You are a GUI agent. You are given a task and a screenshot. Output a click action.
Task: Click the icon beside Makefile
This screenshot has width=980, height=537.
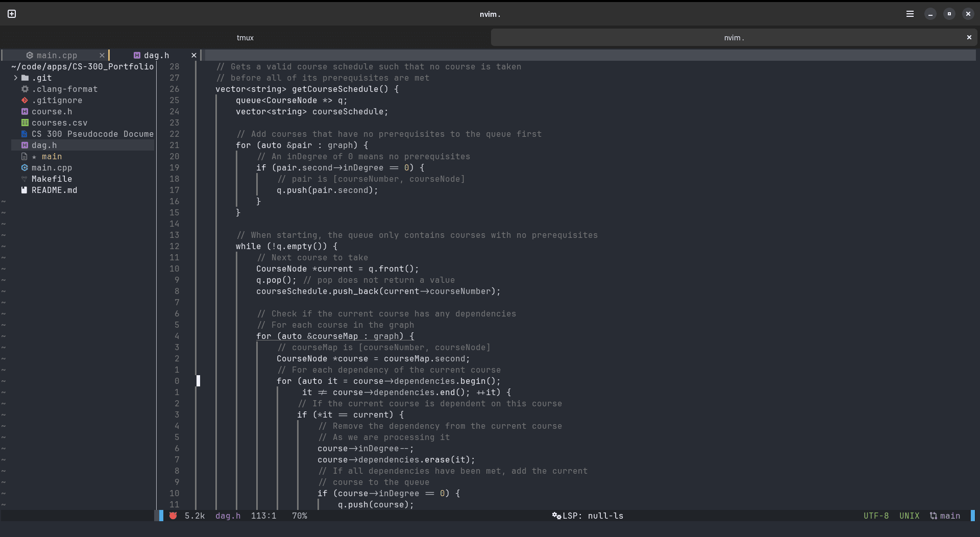[24, 179]
